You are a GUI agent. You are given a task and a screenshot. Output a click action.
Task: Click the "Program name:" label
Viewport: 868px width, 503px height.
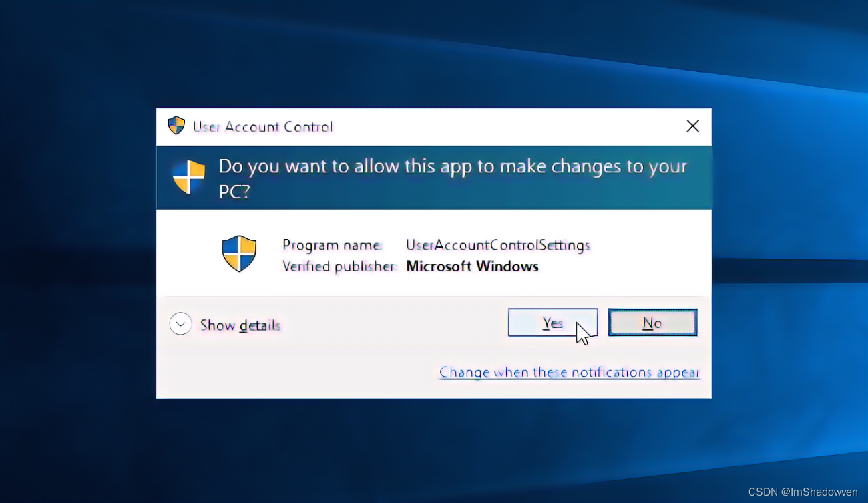click(332, 245)
